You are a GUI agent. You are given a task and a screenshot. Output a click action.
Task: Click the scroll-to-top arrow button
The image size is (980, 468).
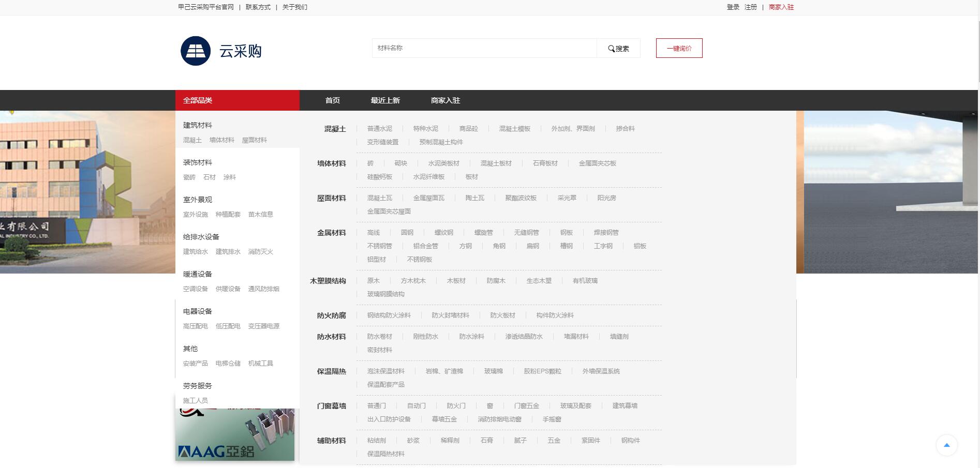[x=946, y=445]
